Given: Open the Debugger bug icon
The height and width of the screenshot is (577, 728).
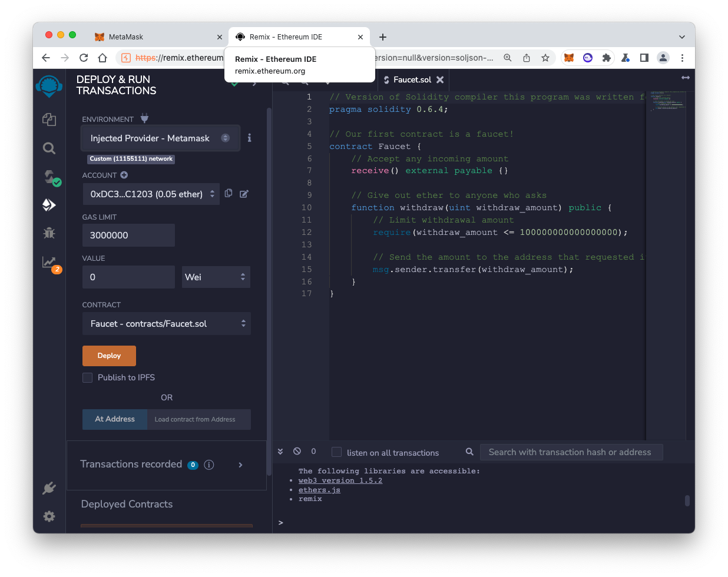Looking at the screenshot, I should click(x=49, y=233).
